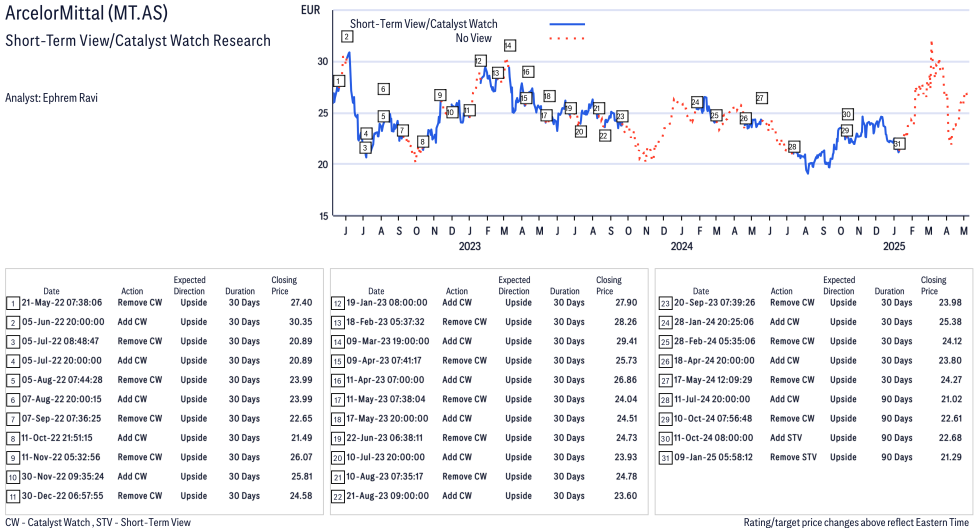
Task: Click the number 12 box in the table
Action: [x=337, y=304]
